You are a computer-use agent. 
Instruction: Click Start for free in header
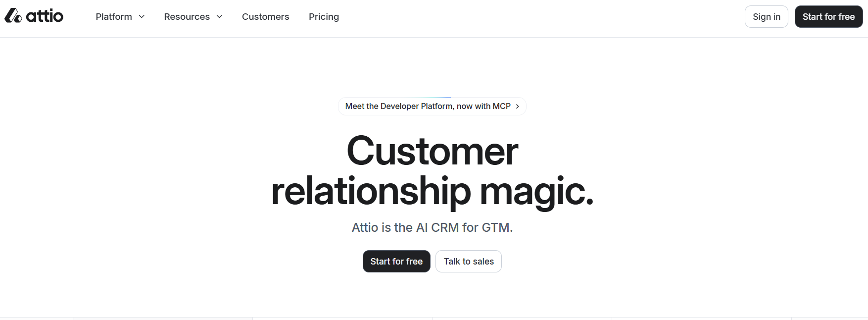click(829, 17)
